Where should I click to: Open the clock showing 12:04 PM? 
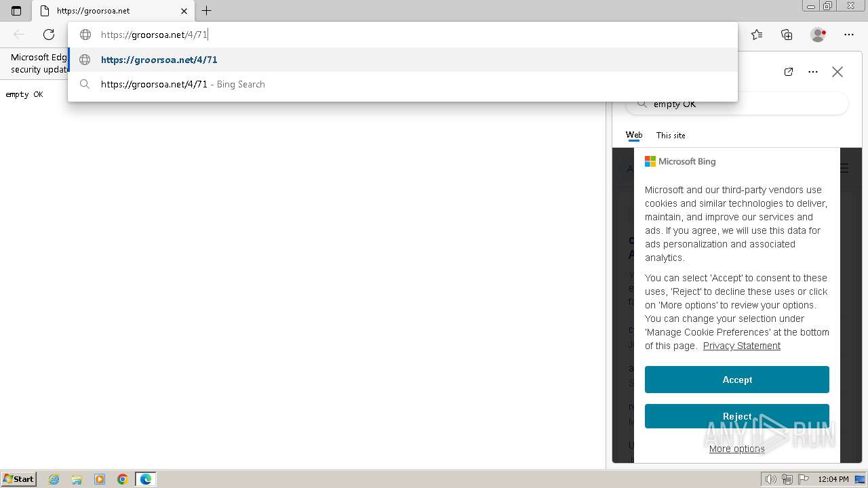[x=833, y=479]
